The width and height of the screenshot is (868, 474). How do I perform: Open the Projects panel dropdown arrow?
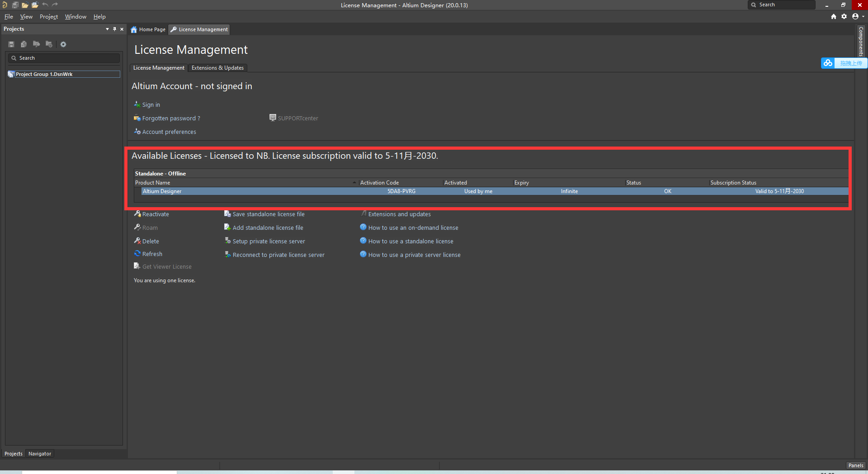point(107,29)
